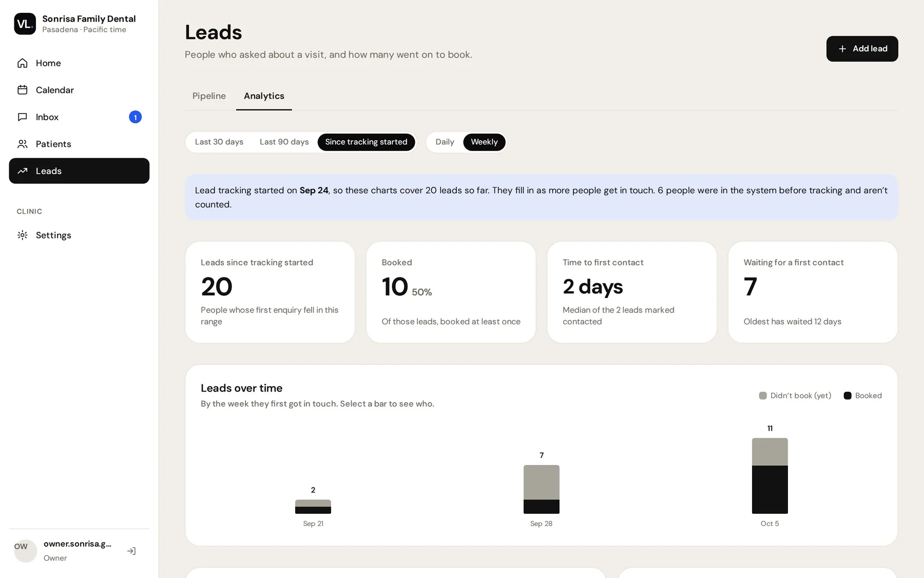Click the Settings gear icon
Viewport: 924px width, 578px height.
point(22,235)
